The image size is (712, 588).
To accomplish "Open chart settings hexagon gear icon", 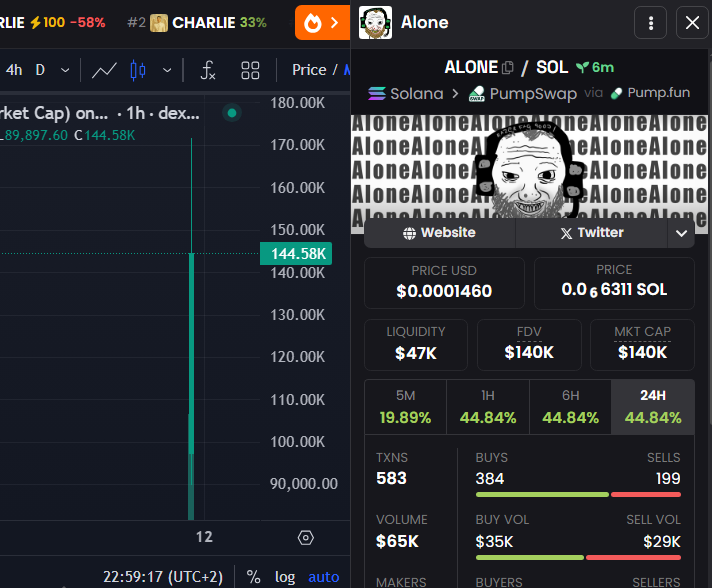I will (x=306, y=538).
